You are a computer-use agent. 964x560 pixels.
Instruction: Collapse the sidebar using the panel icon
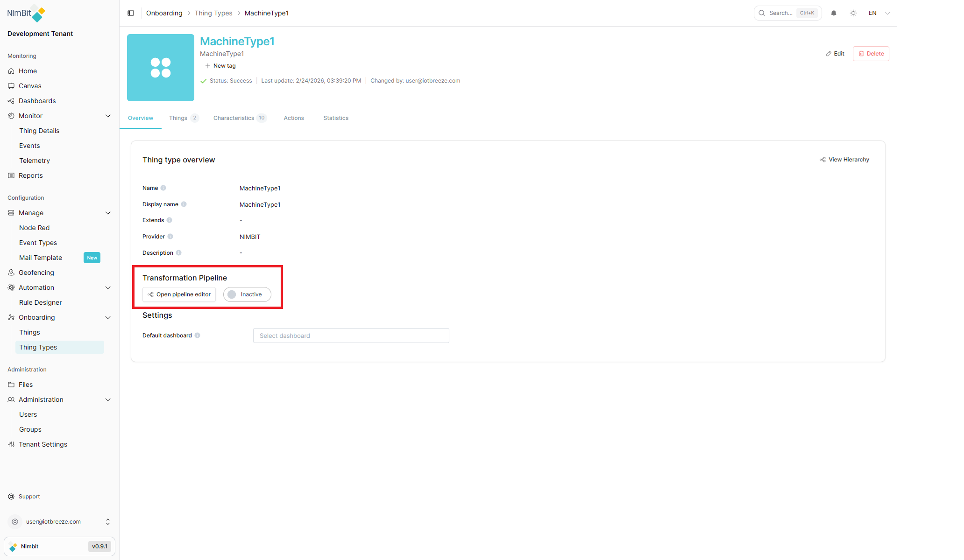coord(131,13)
